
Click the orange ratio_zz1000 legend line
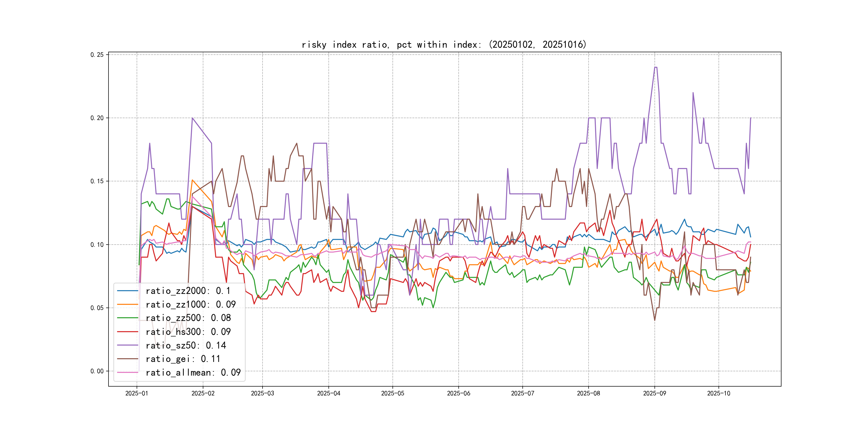pos(128,304)
